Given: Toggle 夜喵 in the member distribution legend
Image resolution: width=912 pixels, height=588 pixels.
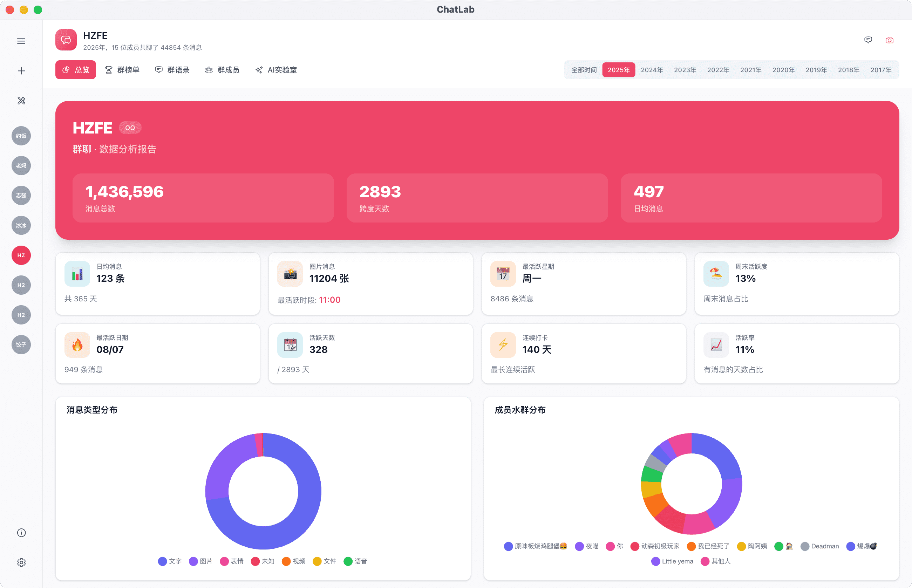Looking at the screenshot, I should pos(587,546).
